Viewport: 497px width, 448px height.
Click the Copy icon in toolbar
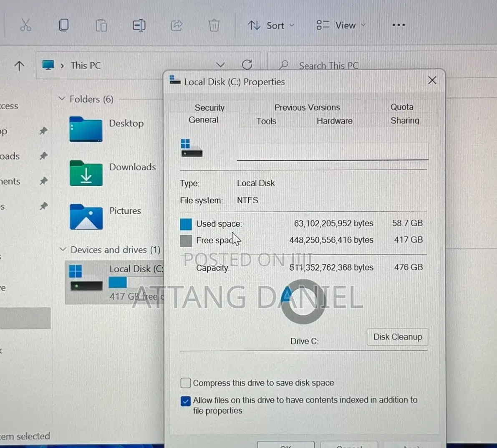[x=64, y=25]
